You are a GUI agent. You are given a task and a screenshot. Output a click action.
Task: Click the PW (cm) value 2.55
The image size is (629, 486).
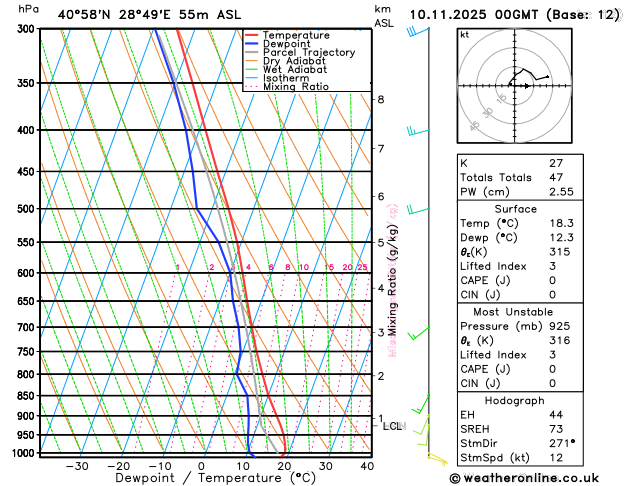pyautogui.click(x=561, y=192)
